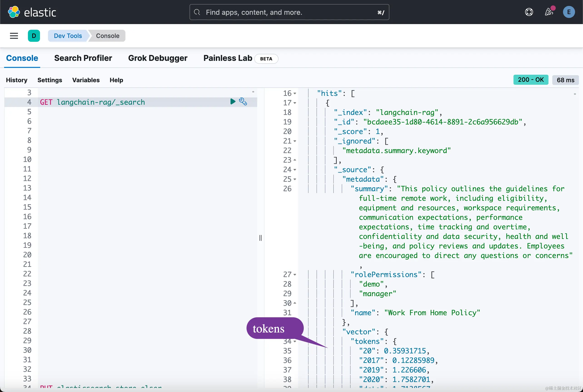The height and width of the screenshot is (392, 583).
Task: Collapse the metadata object at line 25
Action: [295, 179]
